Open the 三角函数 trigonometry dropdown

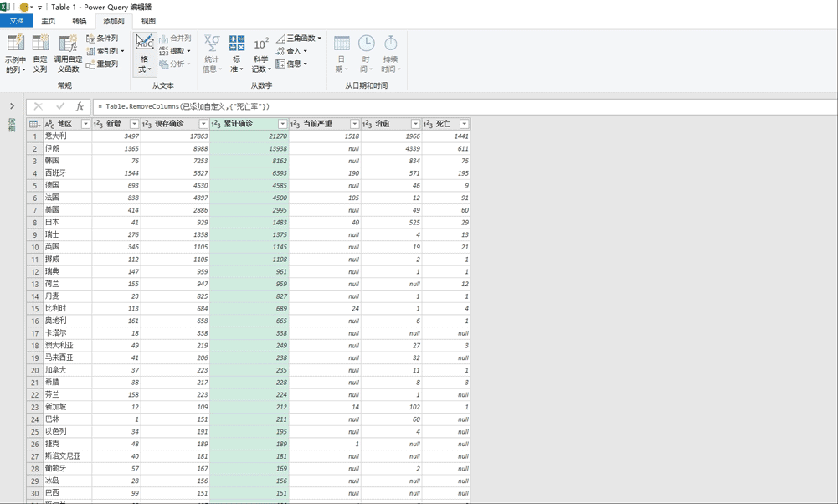[x=299, y=39]
